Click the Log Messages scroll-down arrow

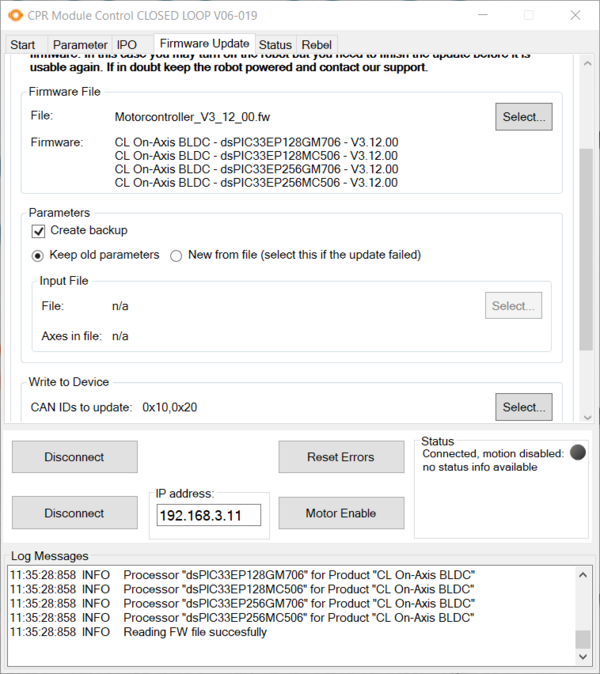pyautogui.click(x=583, y=656)
